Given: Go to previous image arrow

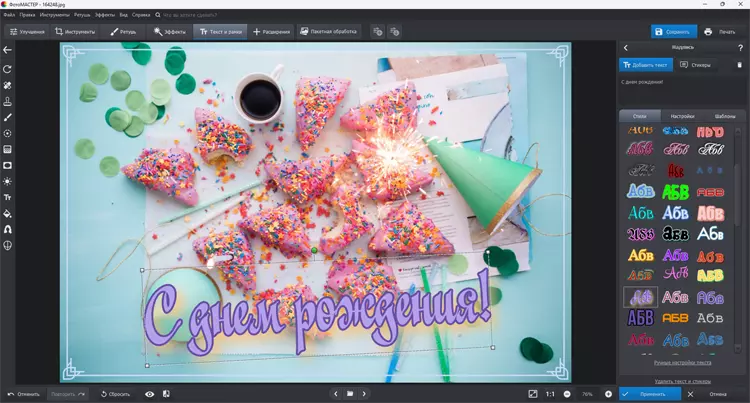Looking at the screenshot, I should pos(336,394).
